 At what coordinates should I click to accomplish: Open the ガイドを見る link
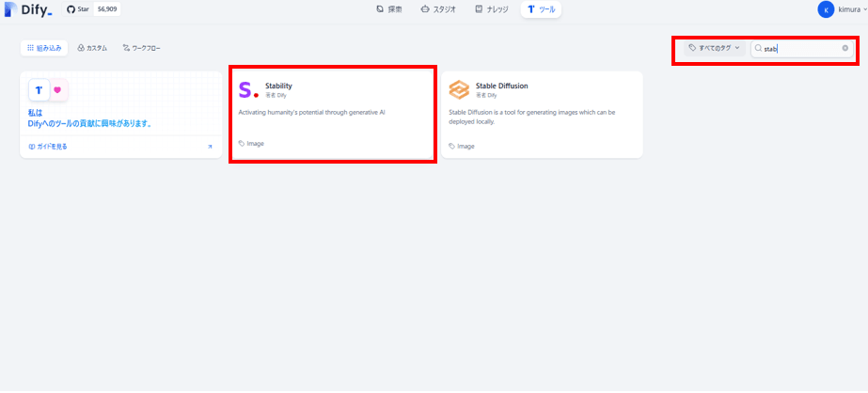48,147
